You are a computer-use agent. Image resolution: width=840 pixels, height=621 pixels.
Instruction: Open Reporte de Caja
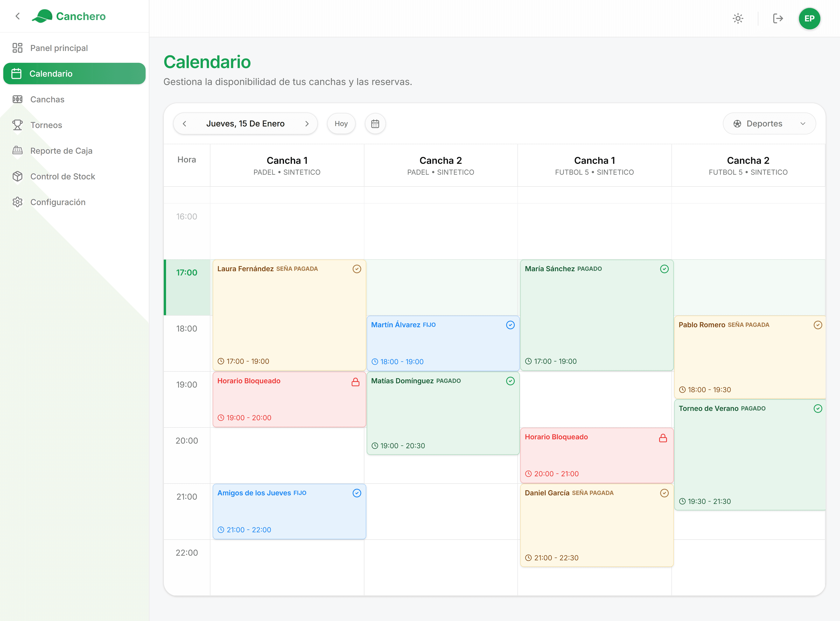click(x=61, y=150)
